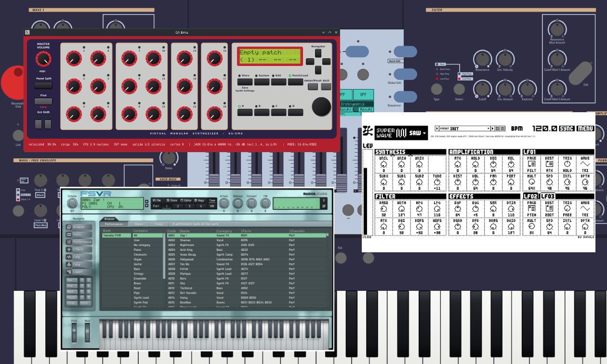This screenshot has width=607, height=364.
Task: Click the exclamation panic icon in FSVR
Action: [x=324, y=200]
